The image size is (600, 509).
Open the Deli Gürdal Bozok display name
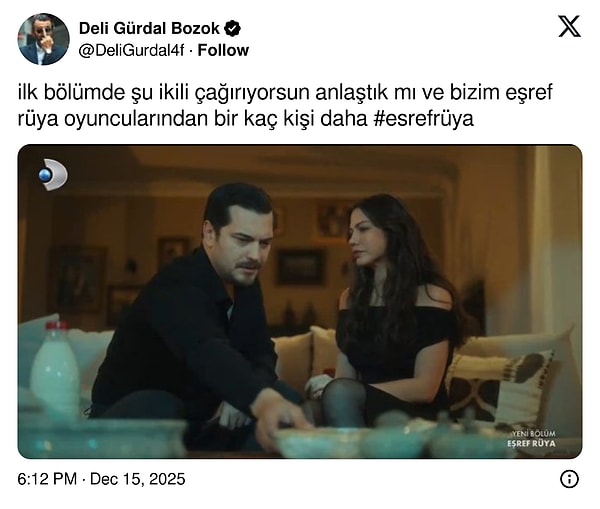tap(149, 28)
